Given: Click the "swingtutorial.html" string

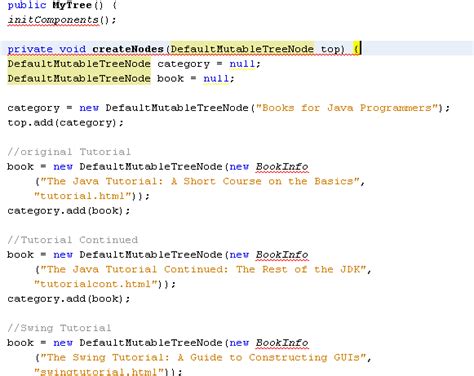Looking at the screenshot, I should coord(100,371).
